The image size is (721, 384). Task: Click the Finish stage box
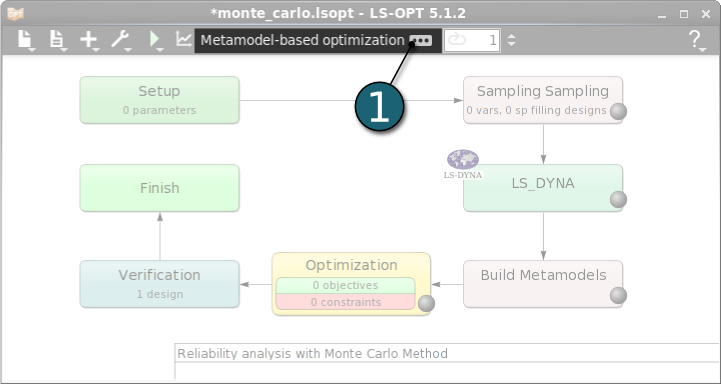tap(160, 188)
